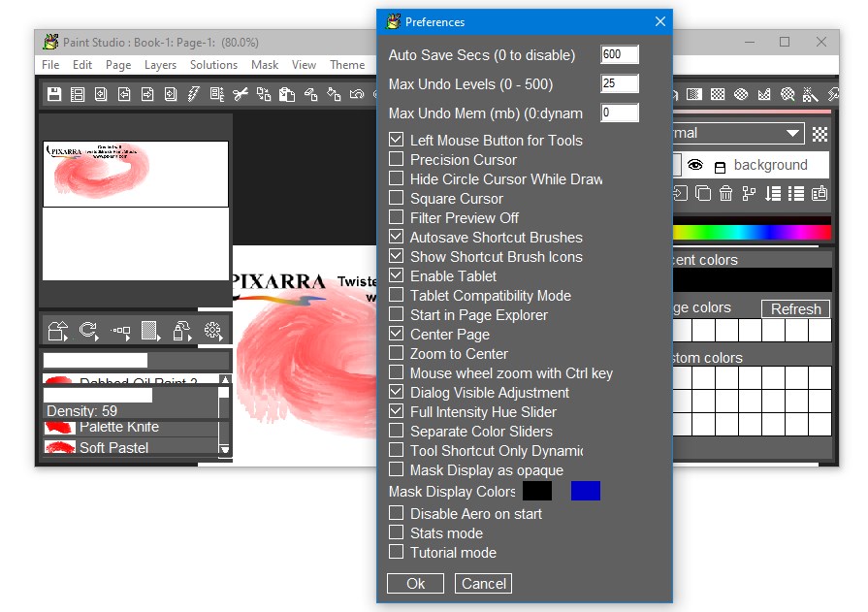
Task: Open the brush rotation options icon
Action: point(88,331)
